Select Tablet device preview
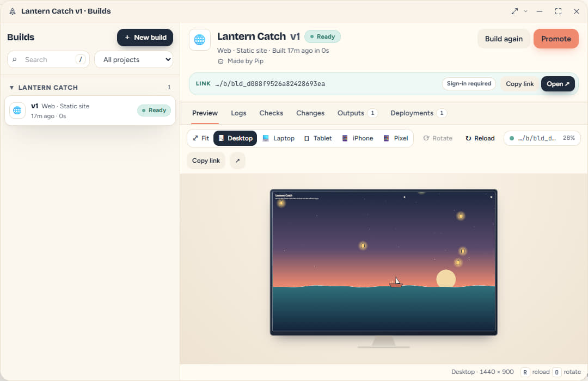 pyautogui.click(x=318, y=138)
